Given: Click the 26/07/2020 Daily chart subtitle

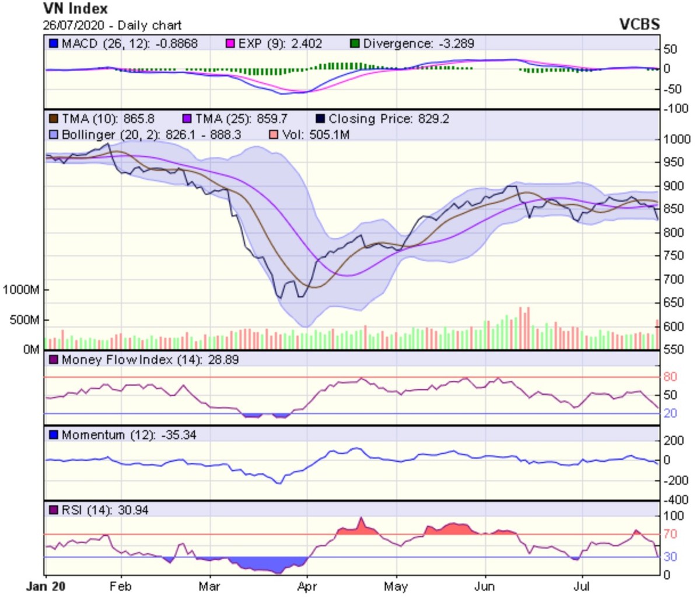Looking at the screenshot, I should (112, 26).
